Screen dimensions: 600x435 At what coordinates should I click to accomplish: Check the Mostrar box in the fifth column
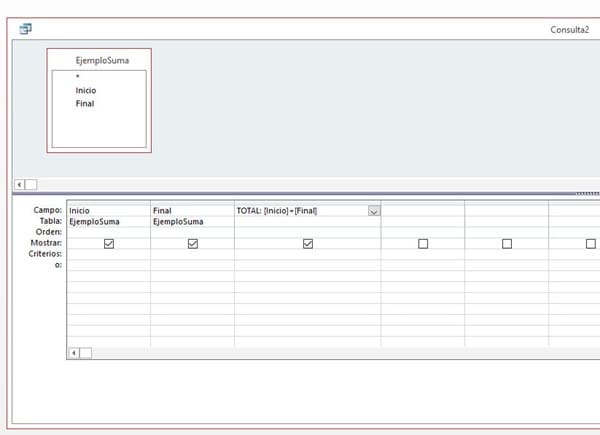point(507,244)
